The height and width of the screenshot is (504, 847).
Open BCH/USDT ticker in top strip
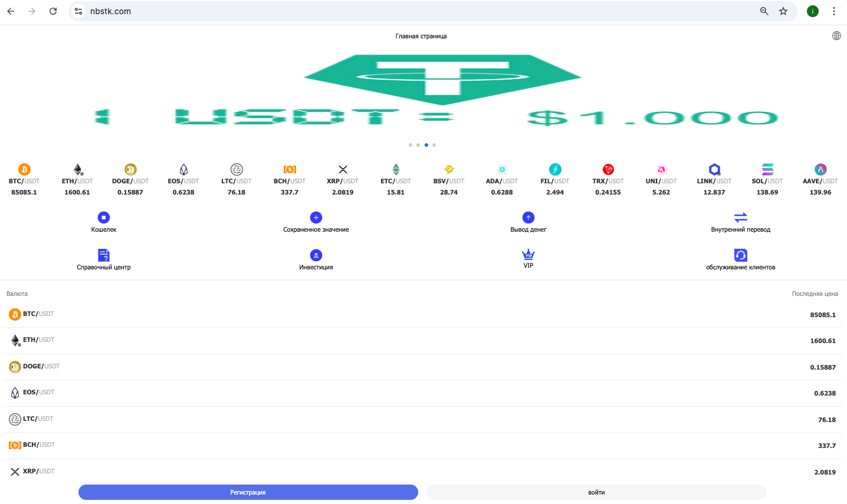(290, 181)
